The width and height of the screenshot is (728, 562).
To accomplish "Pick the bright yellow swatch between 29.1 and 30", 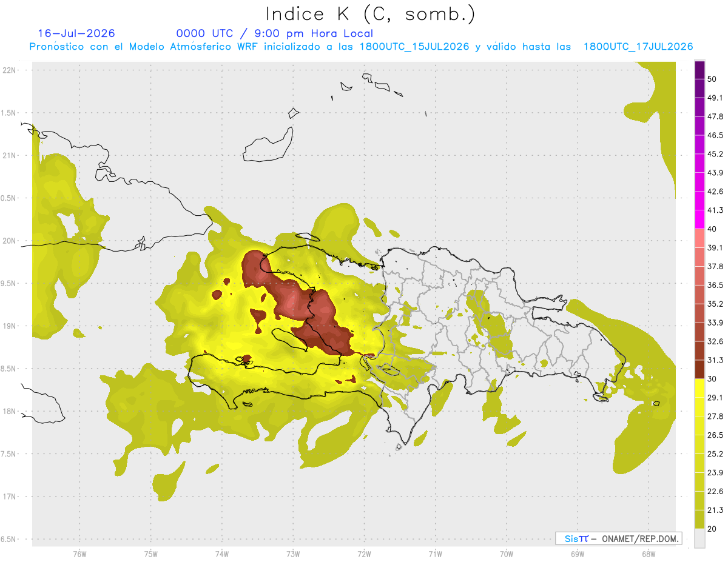I will coord(699,388).
